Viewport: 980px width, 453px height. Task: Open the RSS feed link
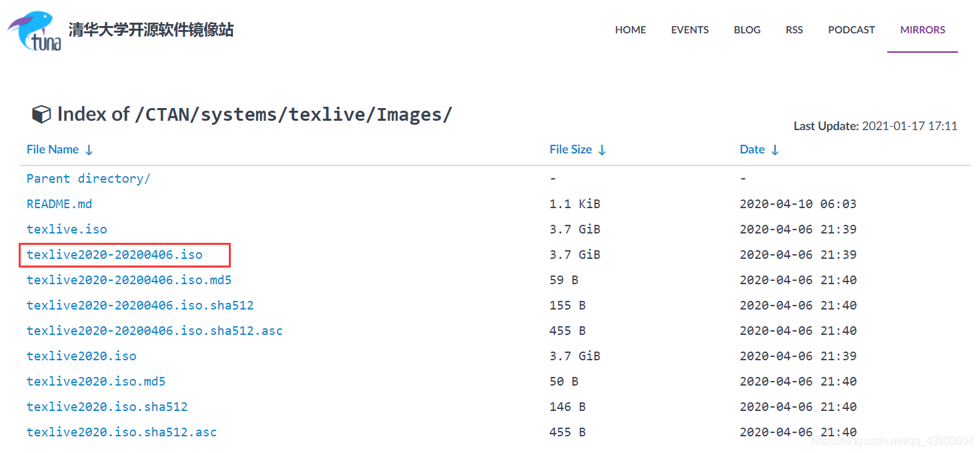[794, 29]
